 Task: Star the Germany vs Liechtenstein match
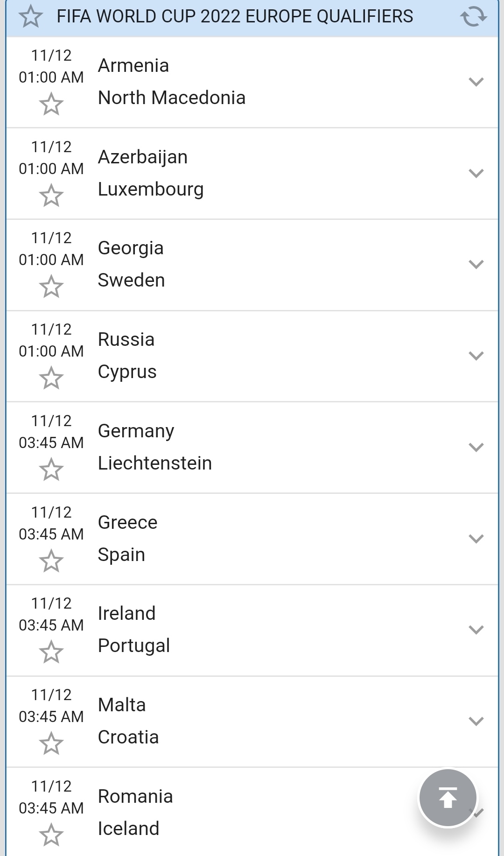(x=51, y=469)
